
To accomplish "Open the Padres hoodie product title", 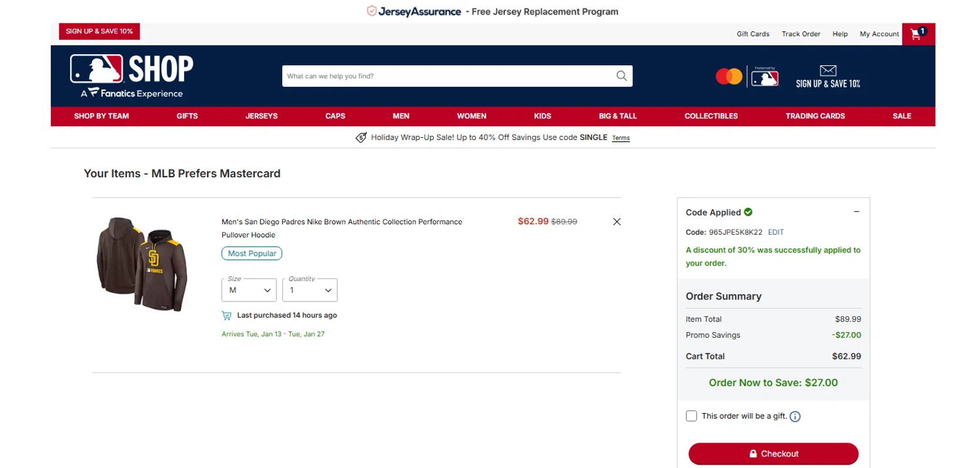I will point(342,228).
